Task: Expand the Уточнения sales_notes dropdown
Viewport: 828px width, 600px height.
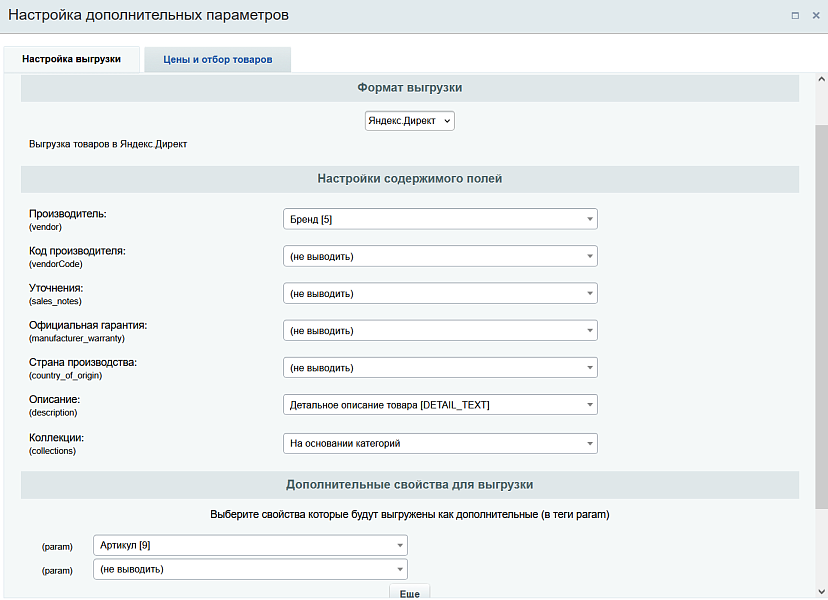Action: pos(440,293)
